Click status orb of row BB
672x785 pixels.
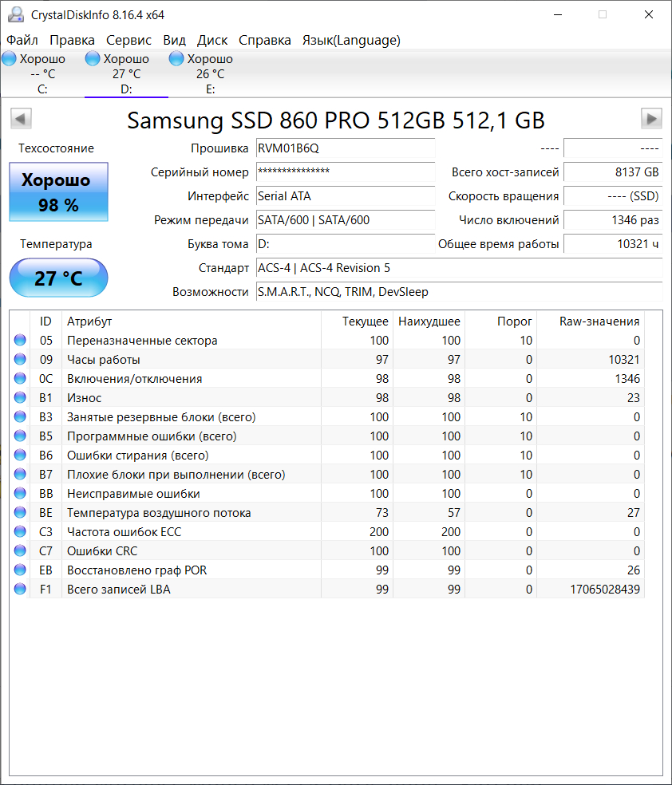(20, 493)
